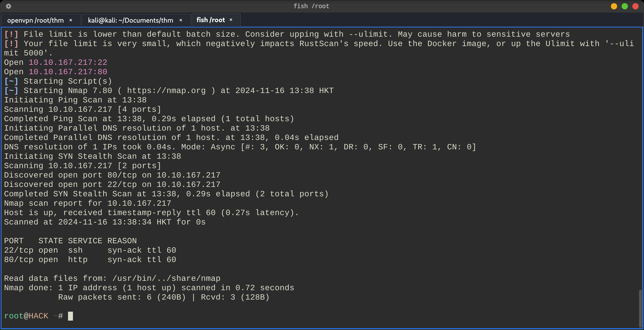Click the 'Read data files from' path line
The image size is (644, 330).
[112, 279]
